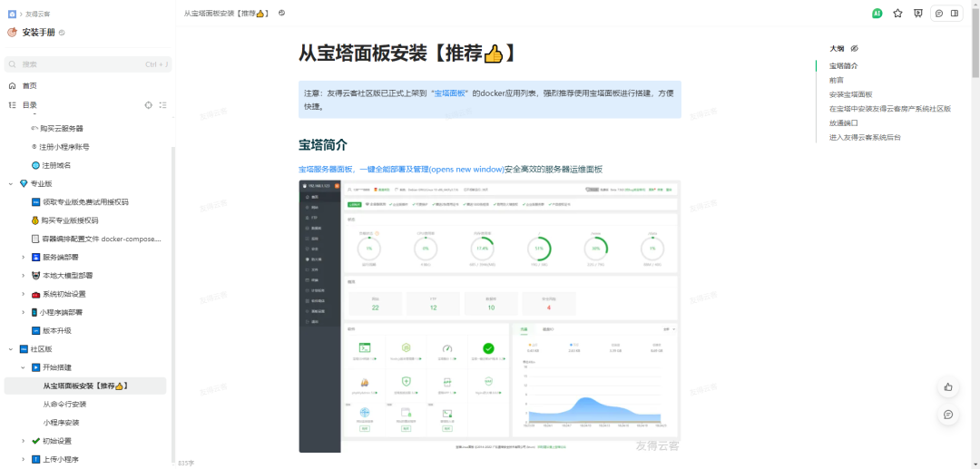Click the floating comment bubble button

tap(948, 415)
